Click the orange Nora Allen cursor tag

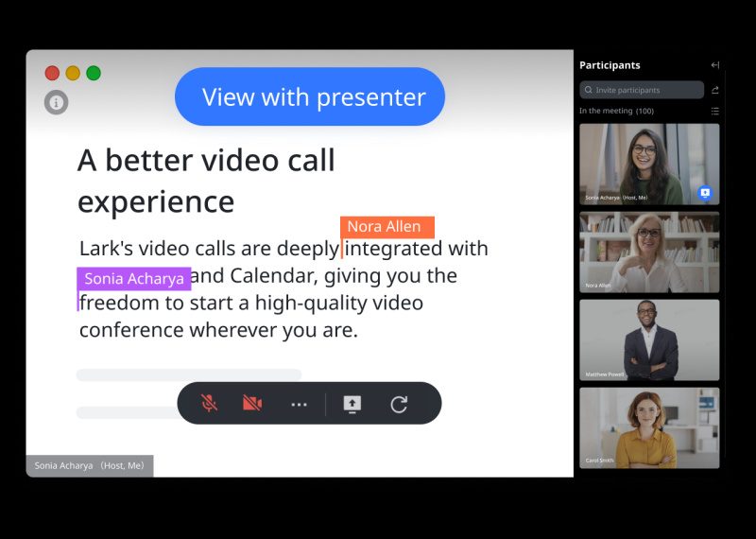point(387,227)
